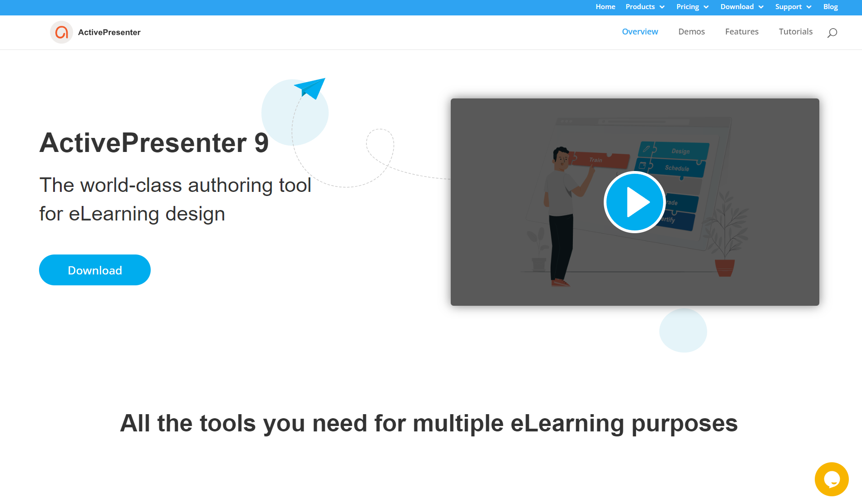
Task: Click the ActivePresenter logo icon
Action: pyautogui.click(x=61, y=32)
